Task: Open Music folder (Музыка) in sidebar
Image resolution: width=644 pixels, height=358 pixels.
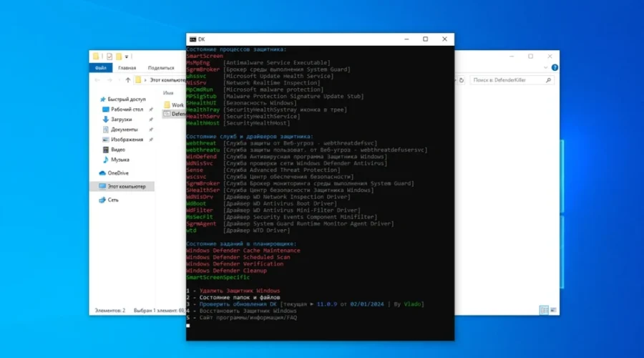Action: click(x=120, y=160)
